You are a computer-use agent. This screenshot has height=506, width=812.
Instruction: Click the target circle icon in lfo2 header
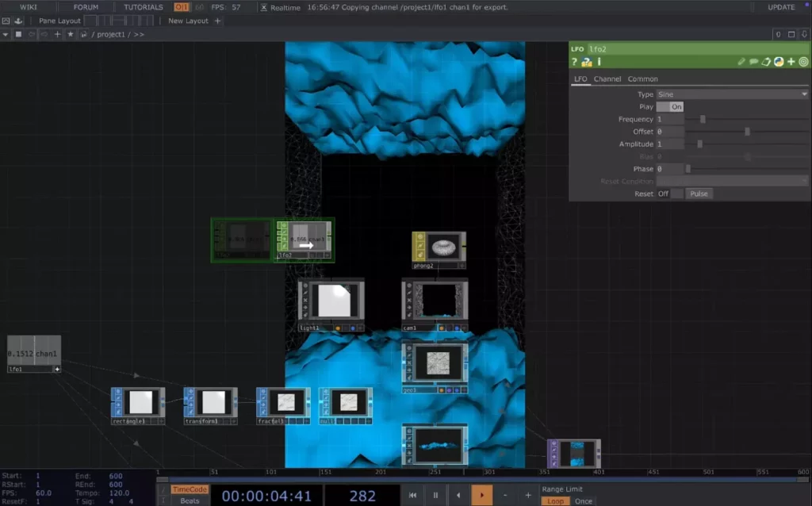coord(803,62)
